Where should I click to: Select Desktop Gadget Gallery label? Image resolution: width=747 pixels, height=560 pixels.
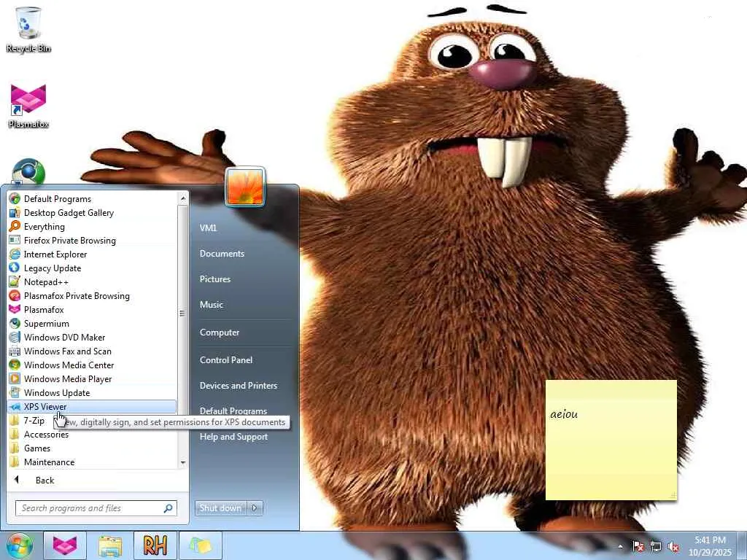click(x=69, y=212)
